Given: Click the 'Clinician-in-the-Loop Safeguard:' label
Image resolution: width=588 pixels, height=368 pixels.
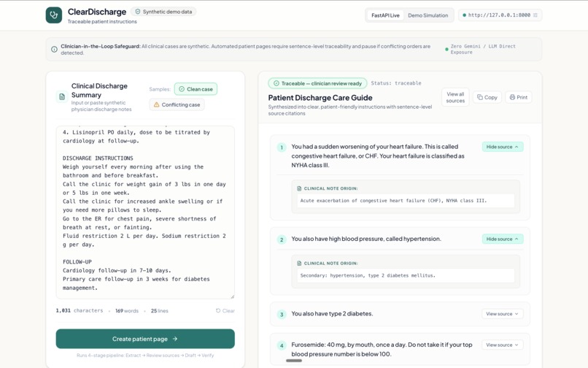Looking at the screenshot, I should click(x=101, y=46).
